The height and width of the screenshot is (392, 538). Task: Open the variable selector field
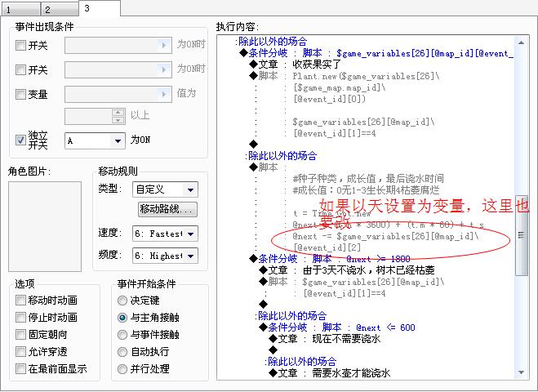pos(118,94)
